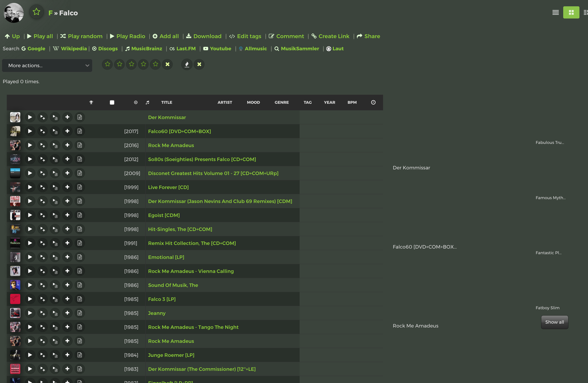Sort the table by YEAR column
The width and height of the screenshot is (588, 383).
click(x=329, y=102)
